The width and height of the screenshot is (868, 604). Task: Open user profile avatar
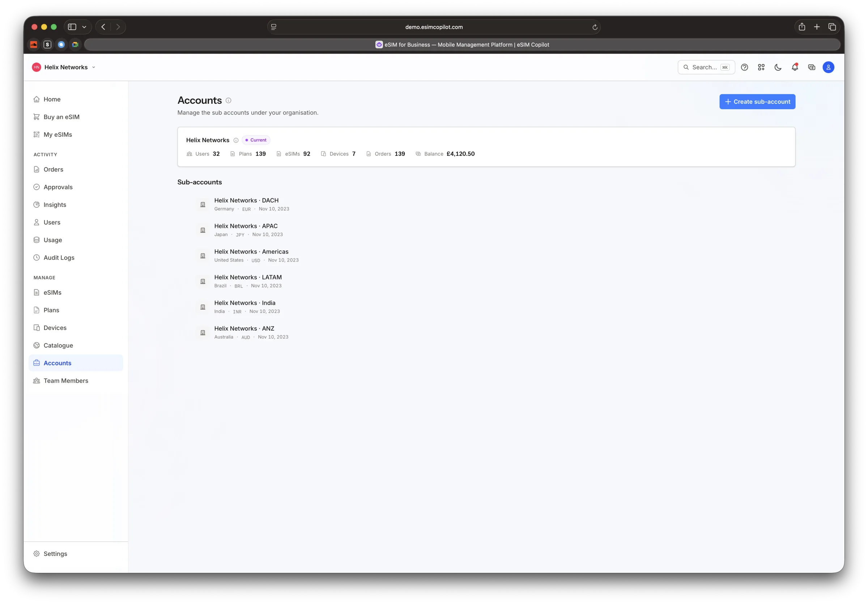[828, 67]
